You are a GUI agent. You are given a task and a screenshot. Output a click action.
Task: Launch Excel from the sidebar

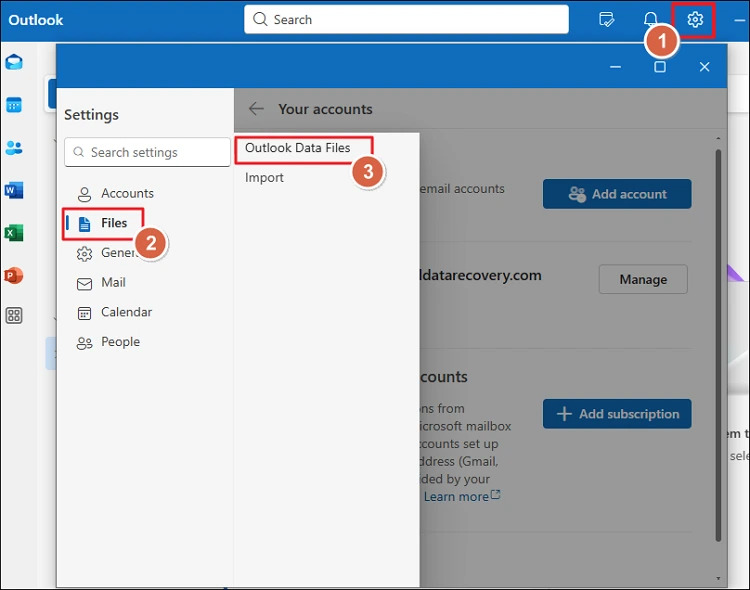pos(14,233)
